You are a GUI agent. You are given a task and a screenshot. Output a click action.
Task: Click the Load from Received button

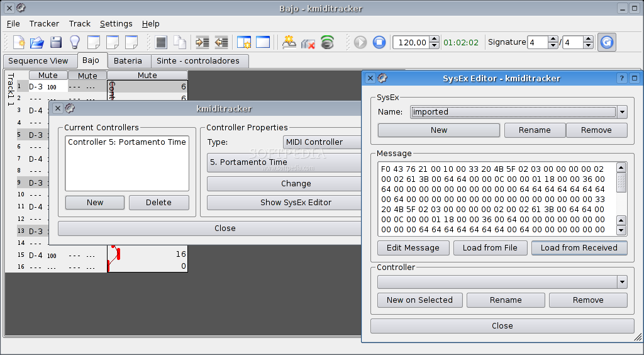579,248
